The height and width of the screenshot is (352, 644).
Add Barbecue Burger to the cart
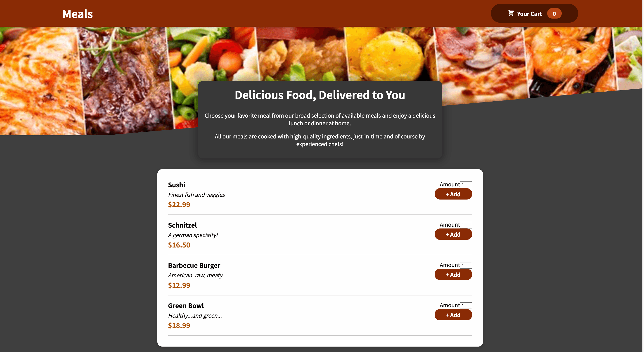(x=453, y=275)
